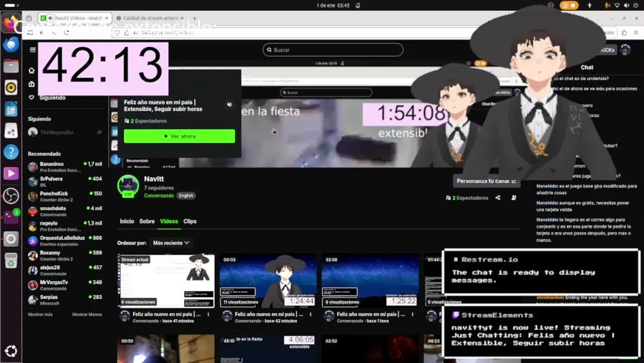644x363 pixels.
Task: Click in the Buscar search field
Action: point(333,50)
